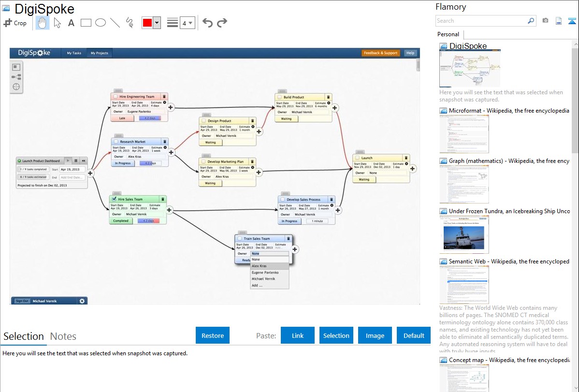Click the red color swatch
The width and height of the screenshot is (579, 392).
[147, 23]
